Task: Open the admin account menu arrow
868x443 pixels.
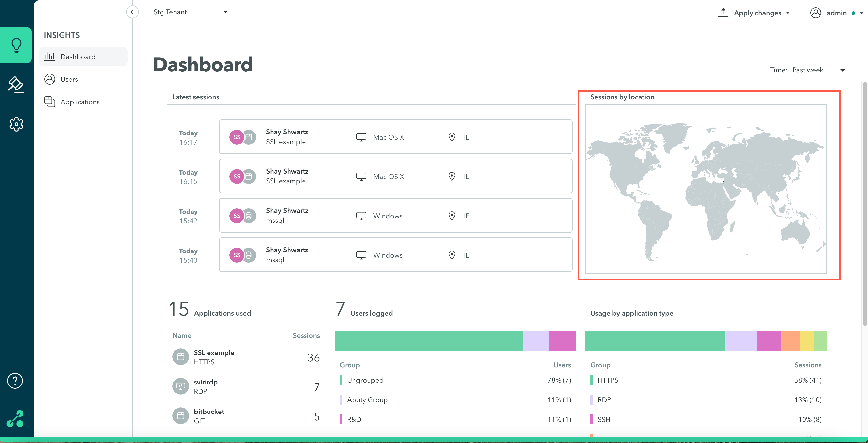Action: 862,13
